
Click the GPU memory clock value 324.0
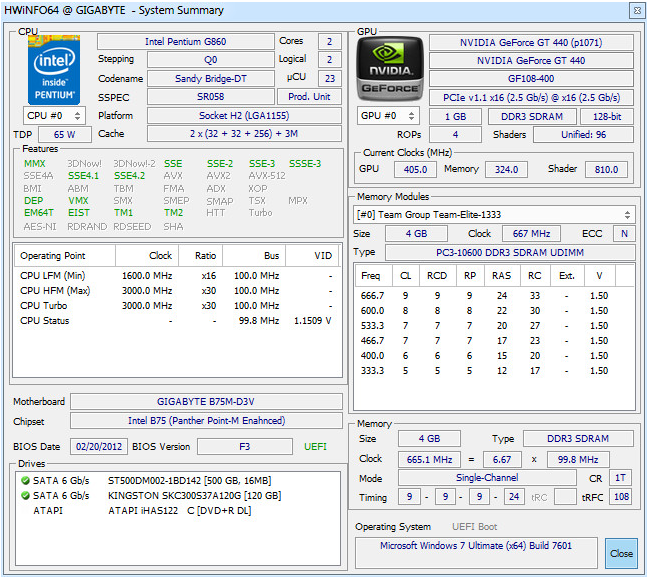pyautogui.click(x=506, y=169)
